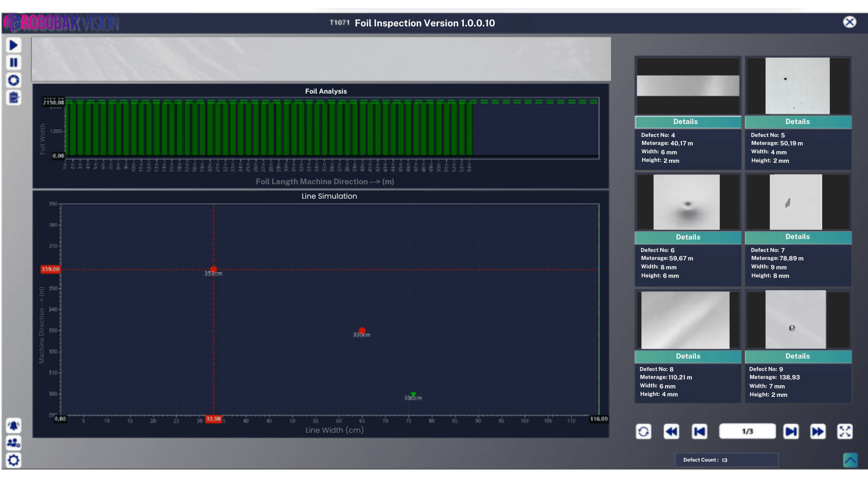Select thumbnail image of Defect 5
Viewport: 868px width, 486px height.
pos(798,86)
